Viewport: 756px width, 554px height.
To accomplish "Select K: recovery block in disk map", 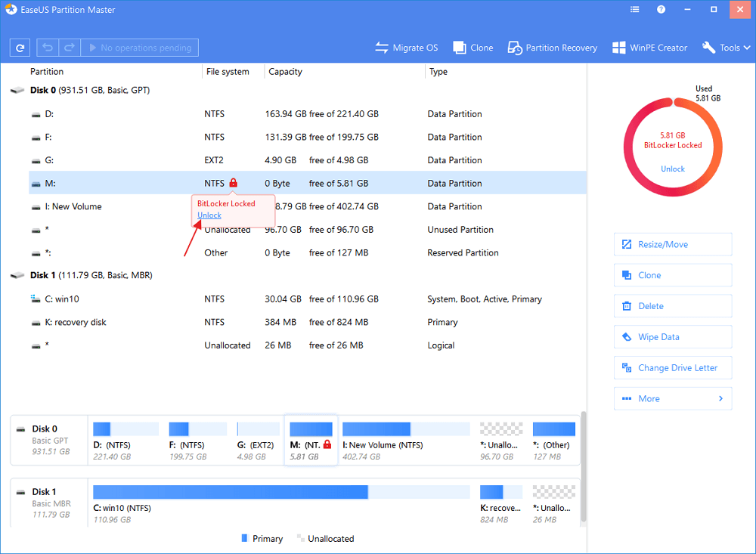I will tap(501, 504).
